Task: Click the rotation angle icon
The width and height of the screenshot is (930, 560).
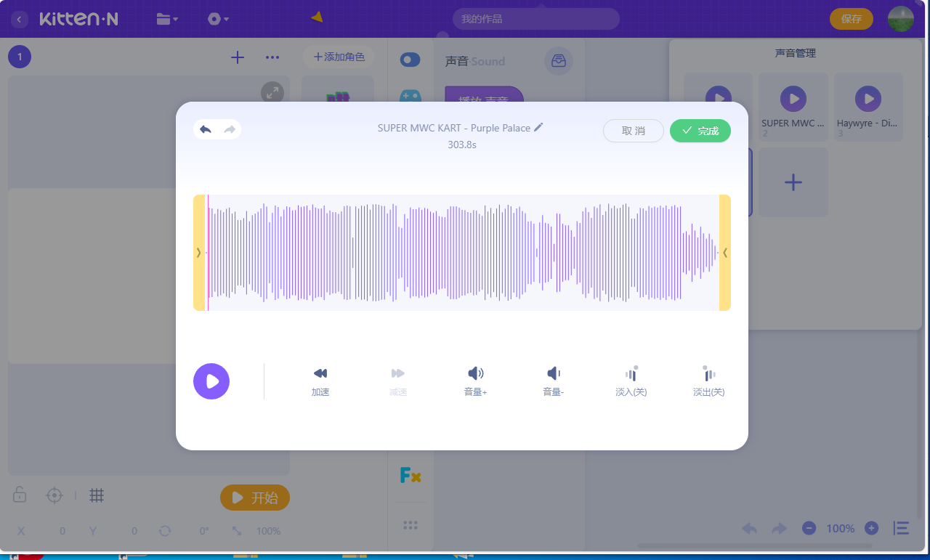Action: coord(165,531)
